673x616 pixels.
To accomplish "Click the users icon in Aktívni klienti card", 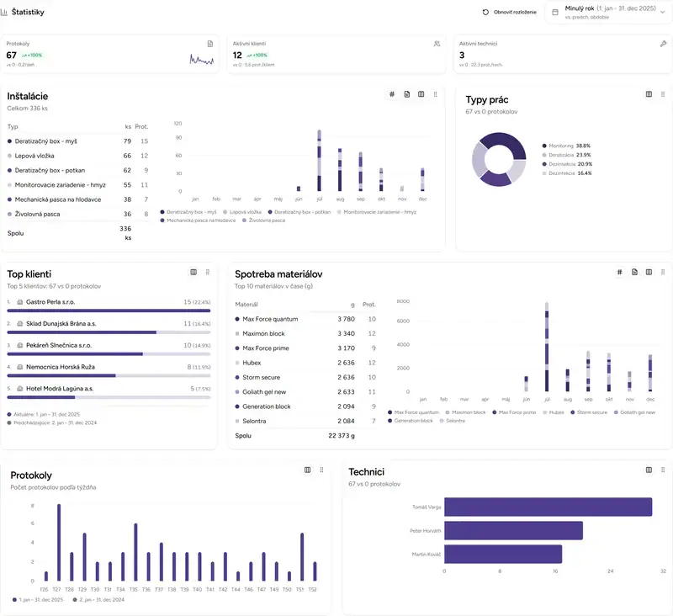I will 437,43.
